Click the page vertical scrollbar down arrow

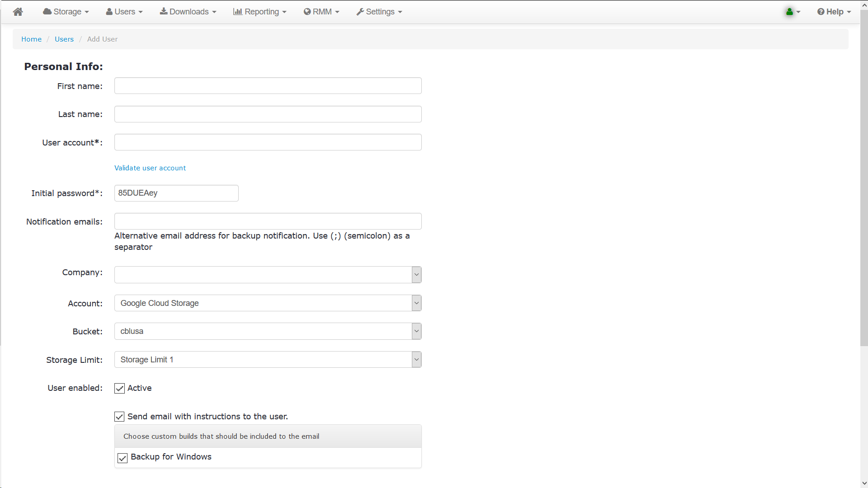tap(864, 483)
